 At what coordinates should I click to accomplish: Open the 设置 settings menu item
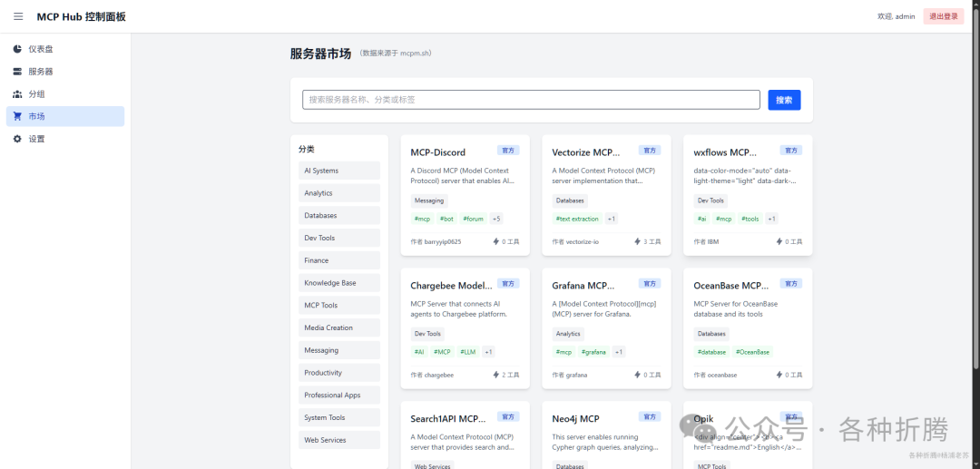pos(65,139)
